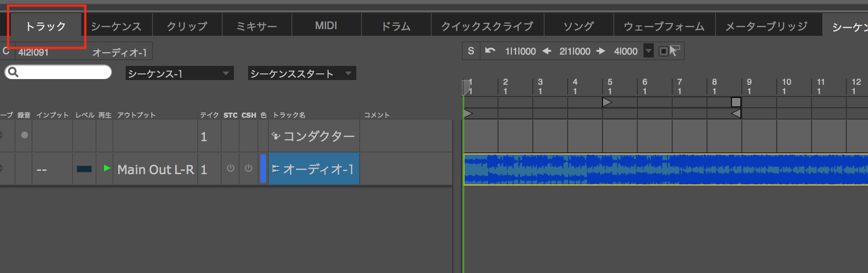
Task: Click the Conductor track type icon
Action: click(276, 136)
